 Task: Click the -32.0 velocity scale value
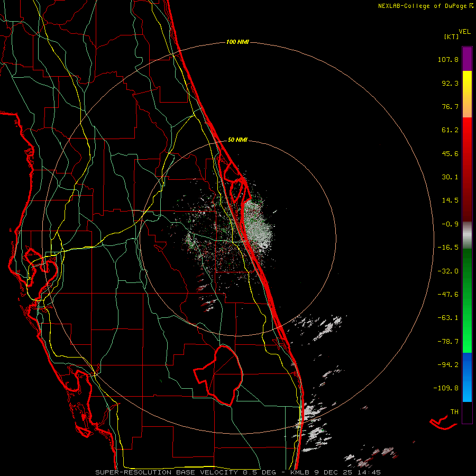click(448, 271)
